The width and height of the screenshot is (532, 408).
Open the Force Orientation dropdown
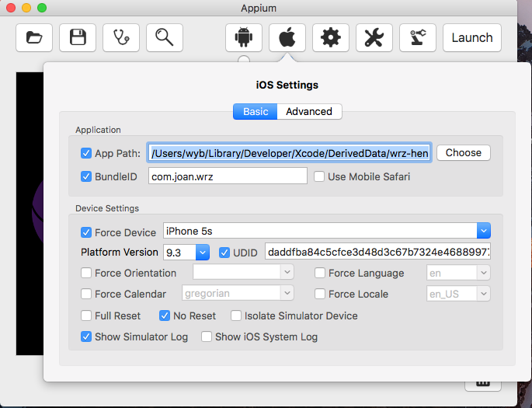(287, 272)
